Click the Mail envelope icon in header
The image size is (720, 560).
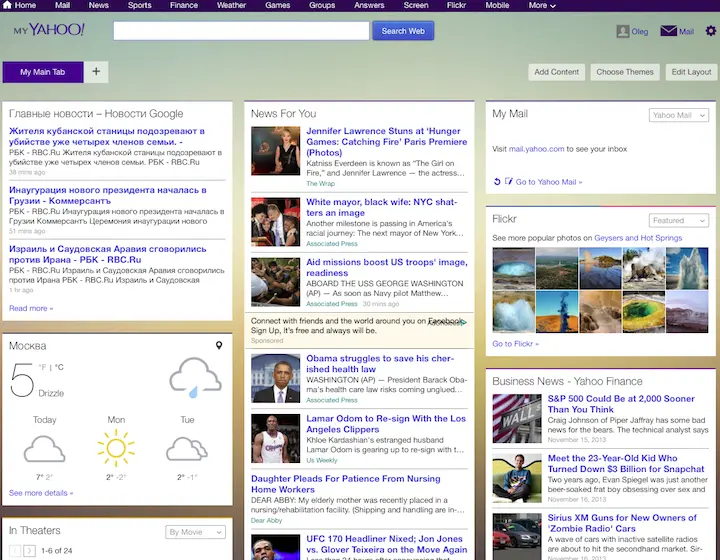668,31
